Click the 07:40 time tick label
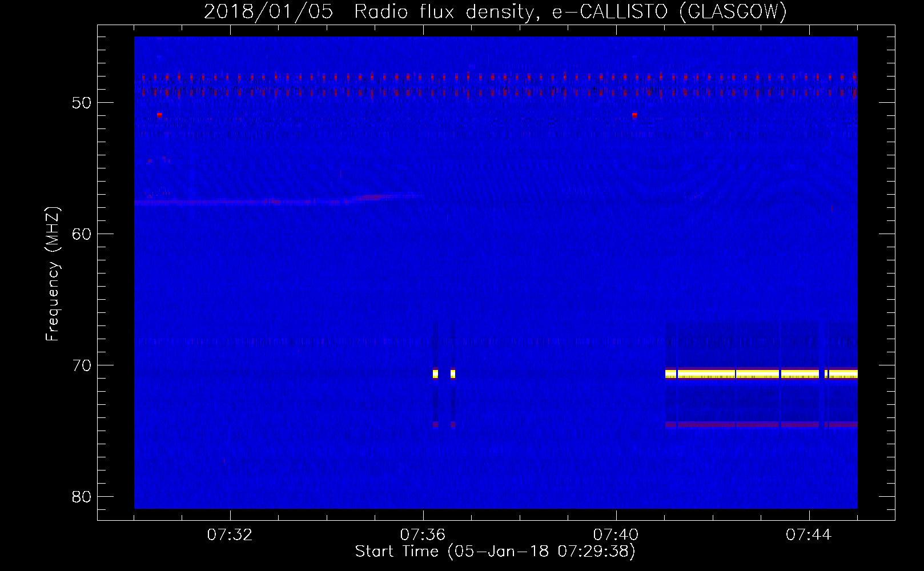This screenshot has width=924, height=571. click(x=616, y=535)
